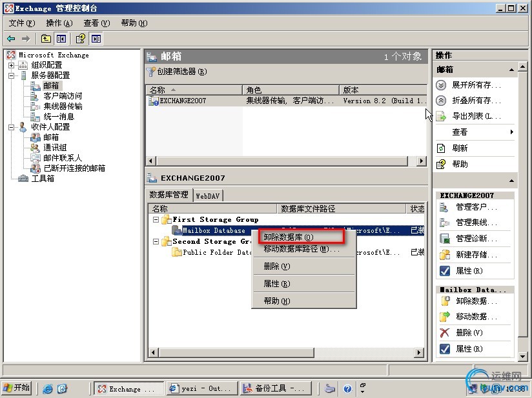Switch to the WebDAV tab
Screen dimensions: 532x398
point(208,196)
